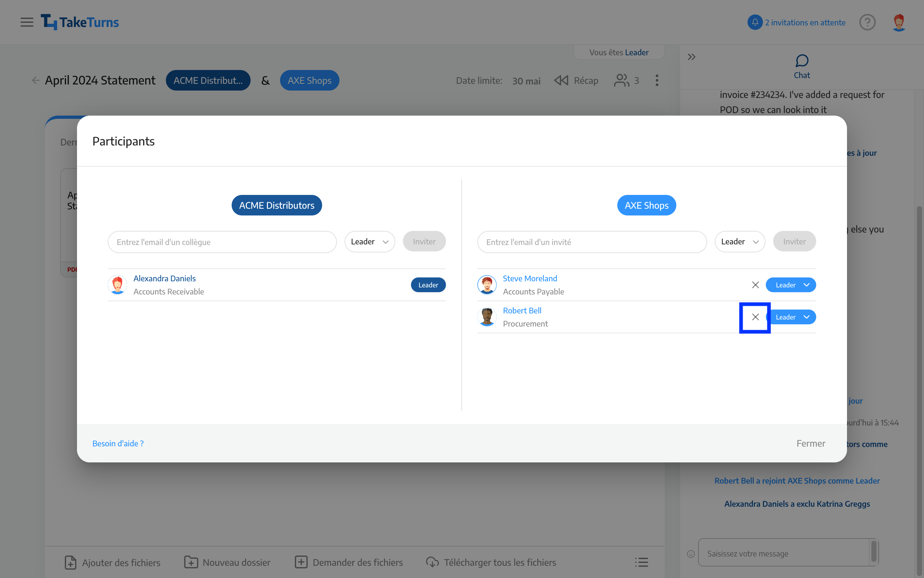This screenshot has width=924, height=578.
Task: Open the guest role Leader dropdown
Action: click(x=740, y=241)
